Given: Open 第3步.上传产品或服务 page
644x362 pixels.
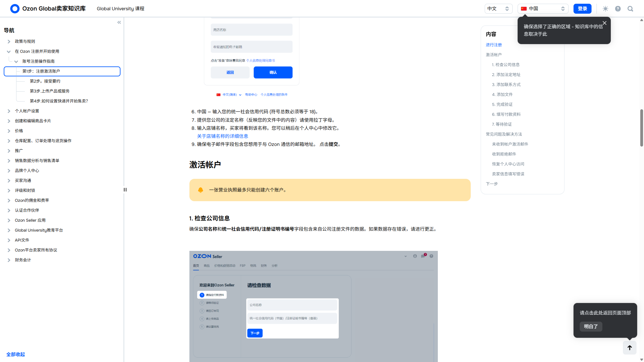Looking at the screenshot, I should click(x=50, y=91).
